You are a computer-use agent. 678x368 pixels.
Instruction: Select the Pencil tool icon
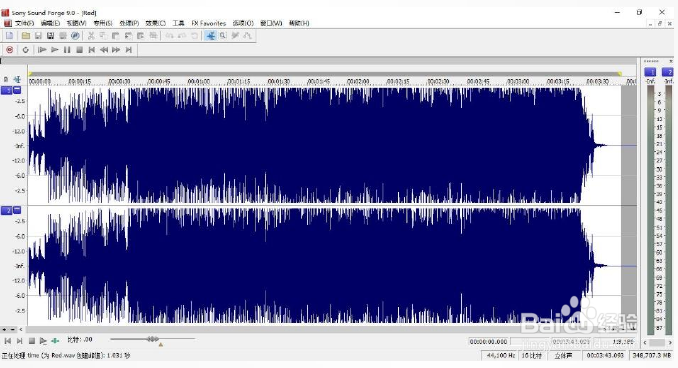pos(235,36)
